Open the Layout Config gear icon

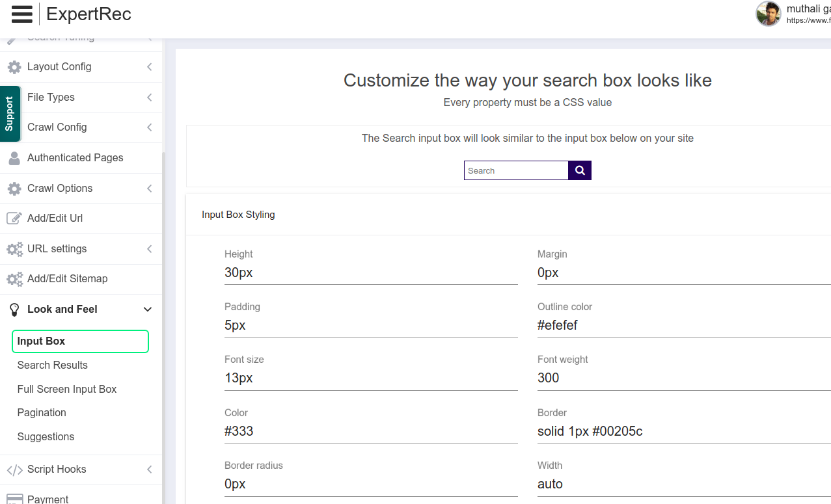pos(14,67)
